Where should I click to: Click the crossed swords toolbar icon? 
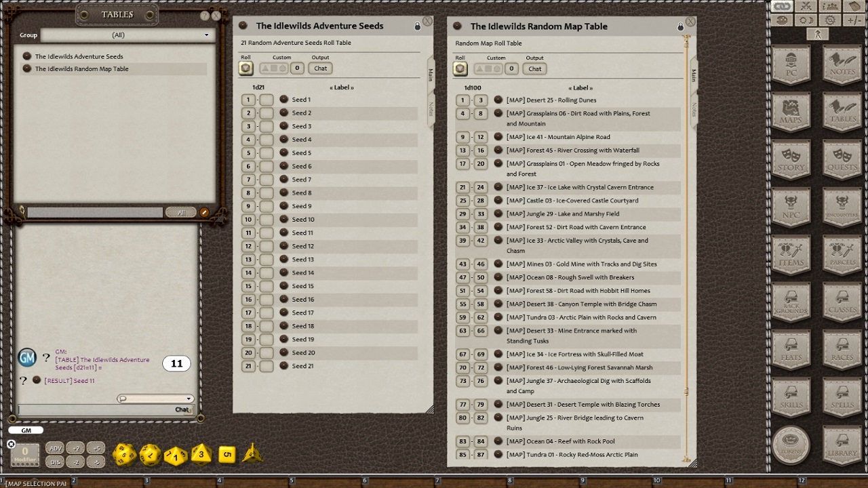pyautogui.click(x=807, y=7)
